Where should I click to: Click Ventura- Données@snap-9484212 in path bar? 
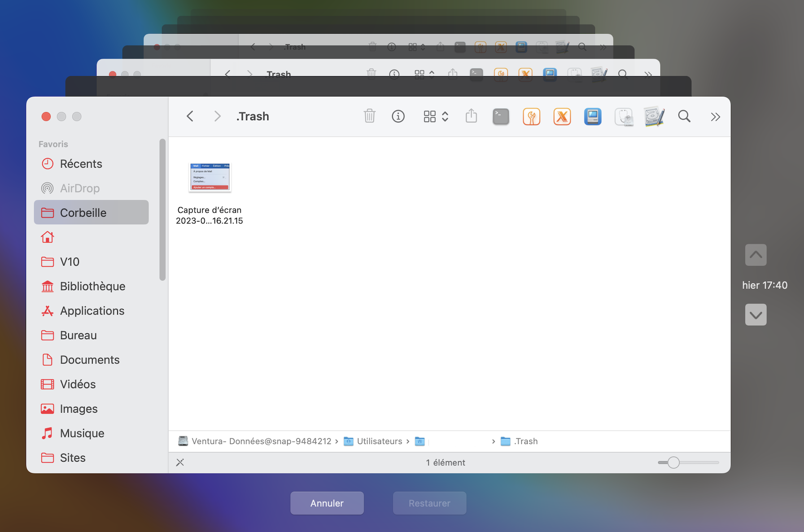click(255, 441)
